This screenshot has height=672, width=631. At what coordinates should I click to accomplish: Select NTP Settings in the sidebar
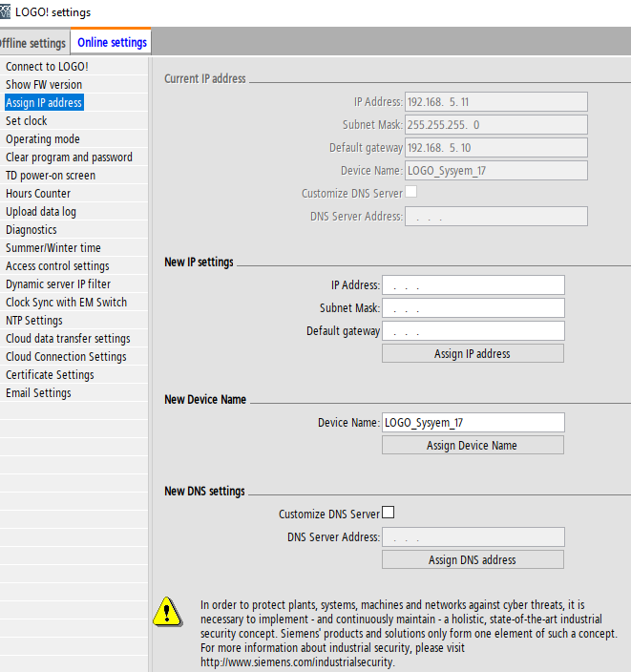pos(34,321)
